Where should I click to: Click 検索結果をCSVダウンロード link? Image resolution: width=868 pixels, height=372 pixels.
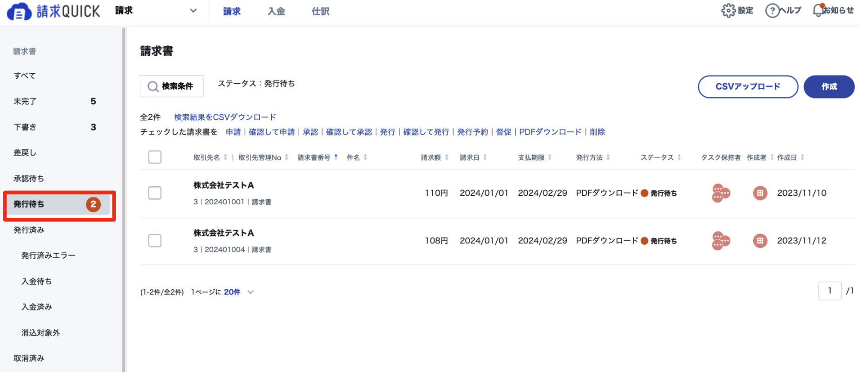pyautogui.click(x=225, y=117)
